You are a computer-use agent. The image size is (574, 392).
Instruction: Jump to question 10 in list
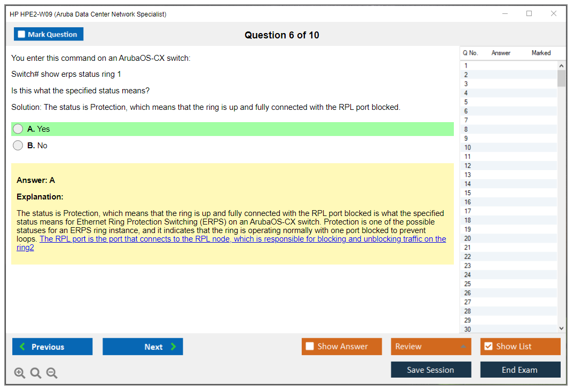coord(468,148)
